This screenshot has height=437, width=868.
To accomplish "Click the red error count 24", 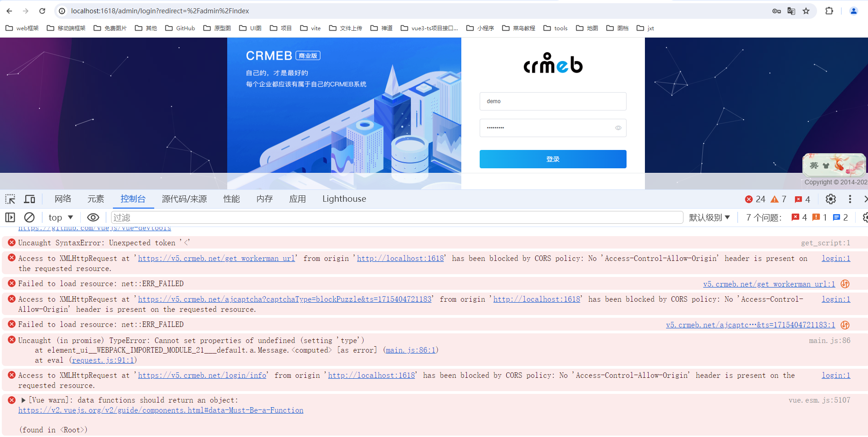I will coord(755,199).
